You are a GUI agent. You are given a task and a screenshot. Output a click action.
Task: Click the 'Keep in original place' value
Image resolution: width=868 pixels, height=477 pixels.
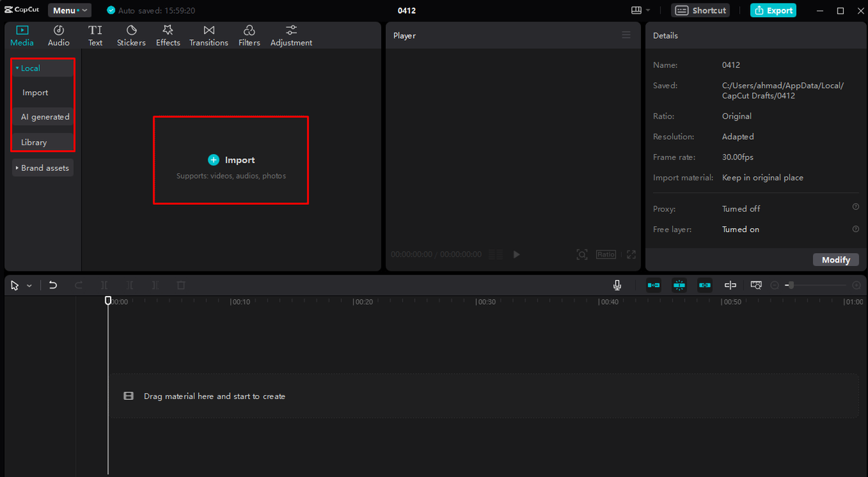[762, 177]
